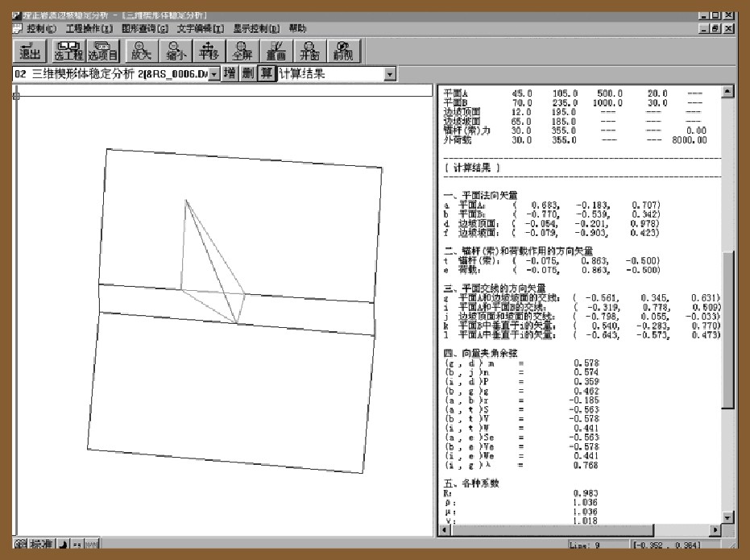Click the 一、平面法向矢量 heading
The width and height of the screenshot is (750, 560).
coord(481,195)
